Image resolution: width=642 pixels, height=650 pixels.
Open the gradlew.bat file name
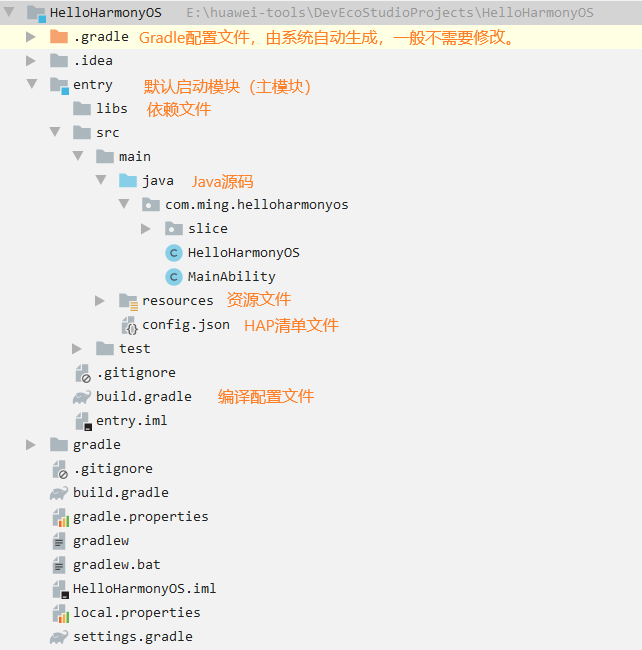117,565
